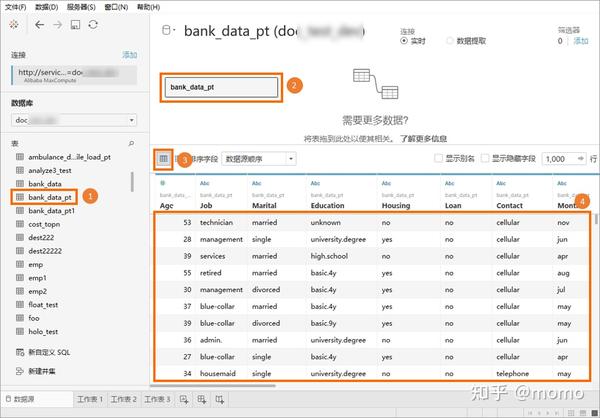600x418 pixels.
Task: Open the database dropdown starting with doc
Action: coord(74,120)
